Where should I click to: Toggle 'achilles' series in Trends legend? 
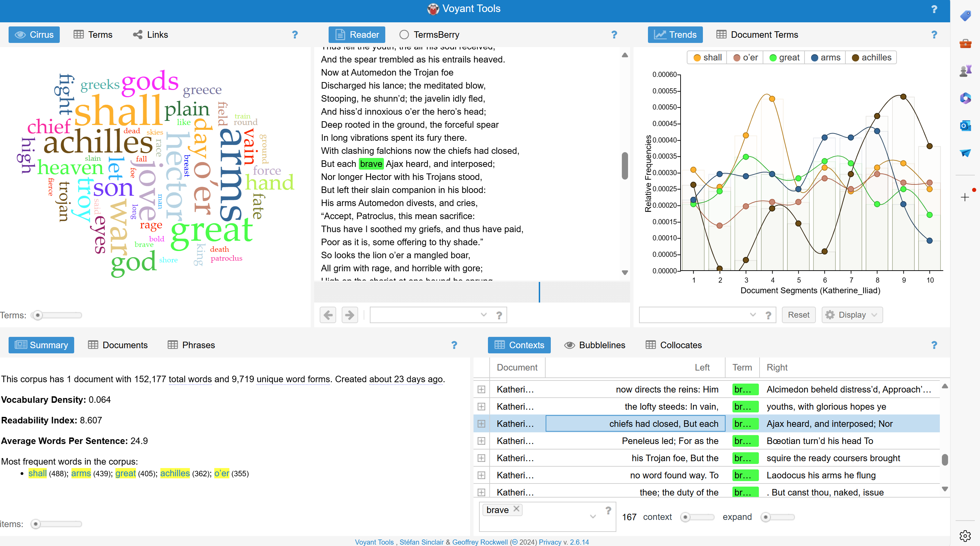click(871, 58)
